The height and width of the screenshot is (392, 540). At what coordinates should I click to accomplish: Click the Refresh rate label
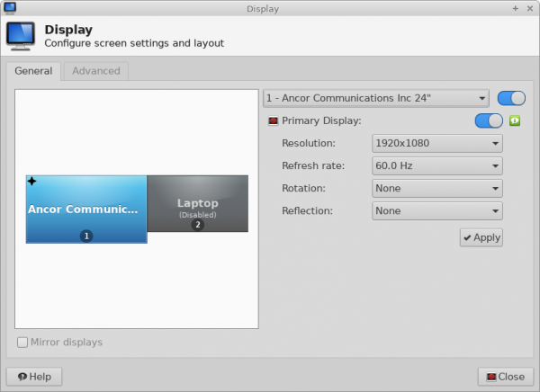point(313,166)
